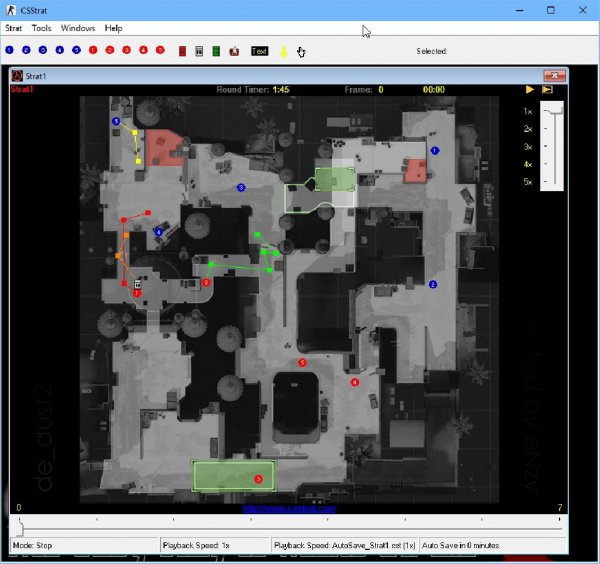Select blue player 4 in toolbar
Screen dimensions: 600x564
[60, 50]
